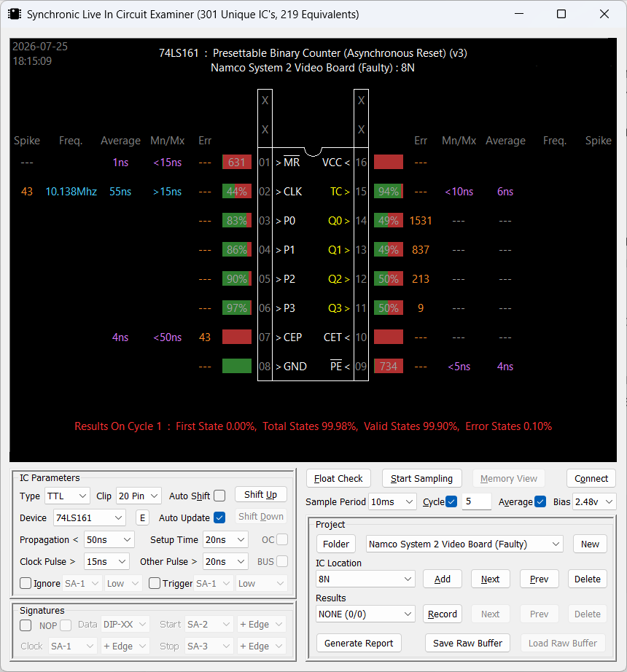627x672 pixels.
Task: Enable the Auto Shift checkbox
Action: click(219, 496)
